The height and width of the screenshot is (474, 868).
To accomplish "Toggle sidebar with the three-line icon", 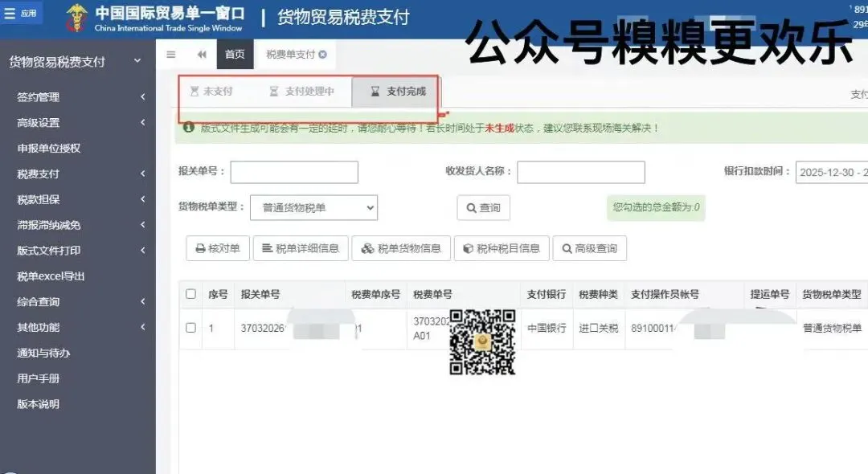I will click(x=171, y=54).
